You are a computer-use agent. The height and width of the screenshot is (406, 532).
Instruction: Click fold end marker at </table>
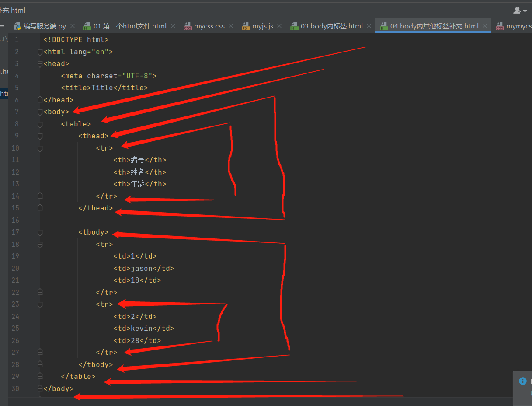click(40, 377)
